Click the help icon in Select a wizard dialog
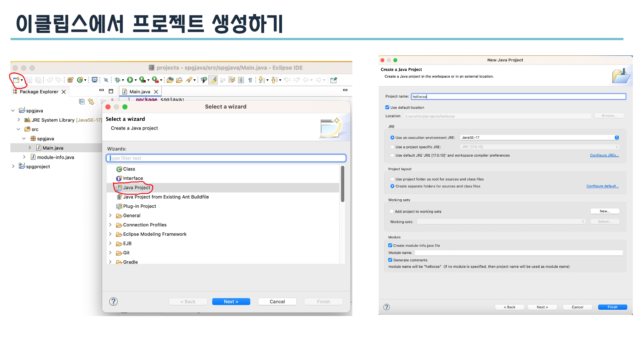The width and height of the screenshot is (644, 342). tap(114, 301)
